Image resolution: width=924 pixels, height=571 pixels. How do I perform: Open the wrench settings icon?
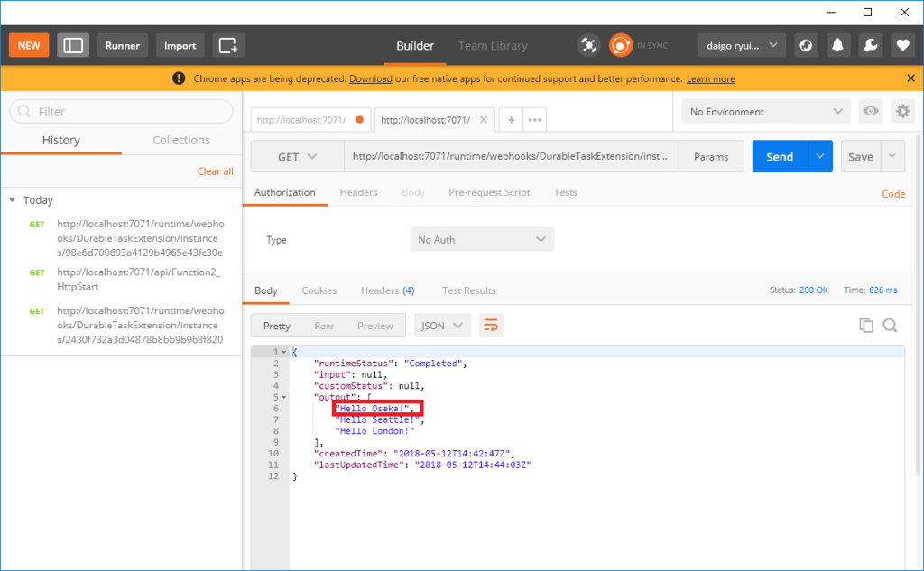tap(870, 45)
